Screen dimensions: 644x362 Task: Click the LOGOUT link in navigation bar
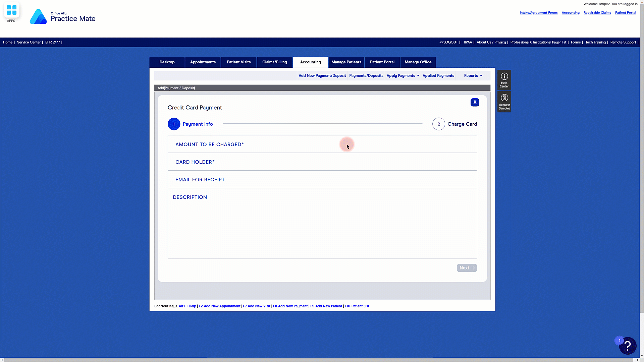(x=448, y=42)
